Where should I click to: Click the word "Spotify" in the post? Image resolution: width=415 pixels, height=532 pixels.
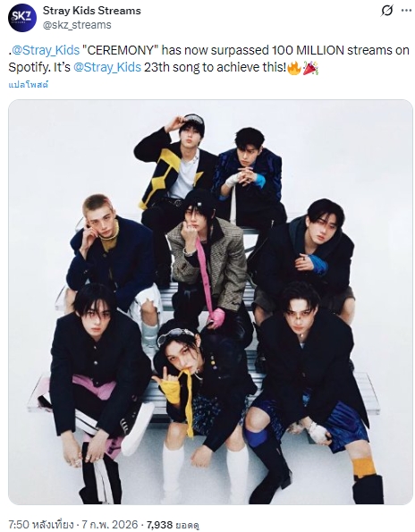coord(29,68)
